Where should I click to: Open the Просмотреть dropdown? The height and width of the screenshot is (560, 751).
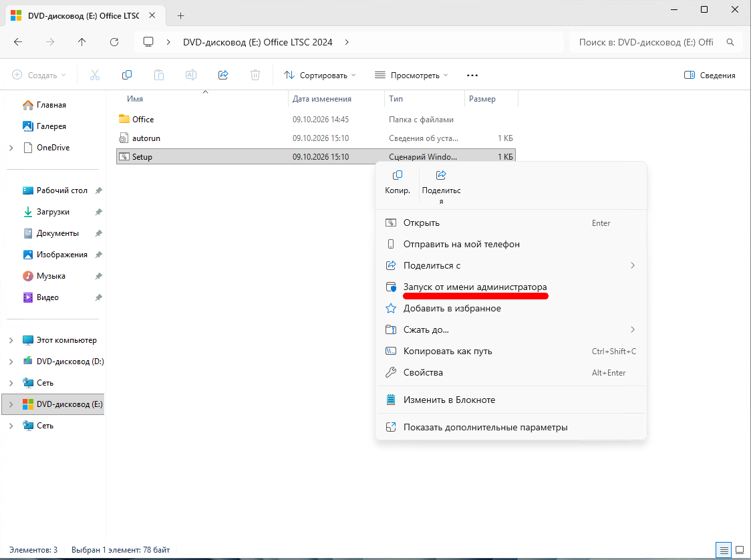click(x=411, y=76)
